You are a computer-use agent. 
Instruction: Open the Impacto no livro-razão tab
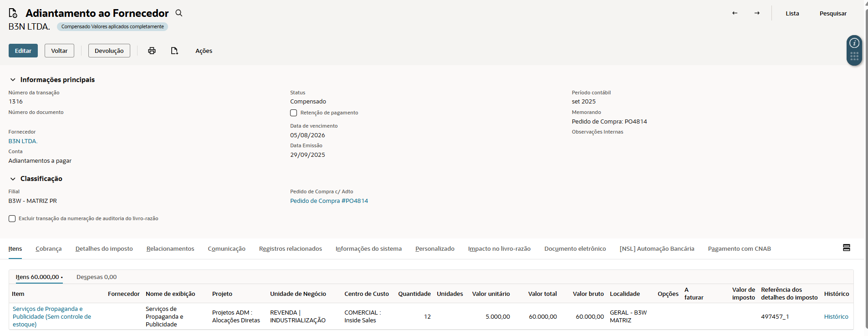coord(499,248)
